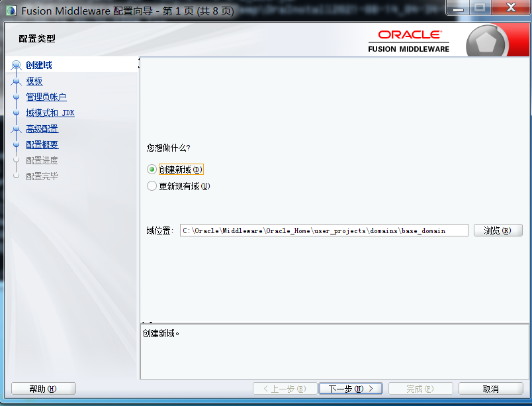Click the 配置完毕 step text
The height and width of the screenshot is (406, 532).
[x=42, y=176]
